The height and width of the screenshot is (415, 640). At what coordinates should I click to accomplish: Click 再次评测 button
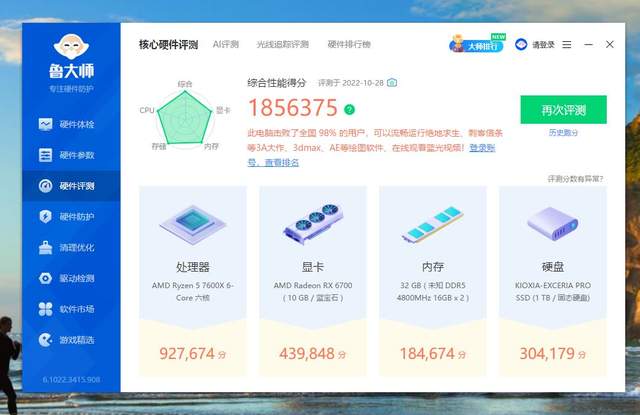point(563,110)
